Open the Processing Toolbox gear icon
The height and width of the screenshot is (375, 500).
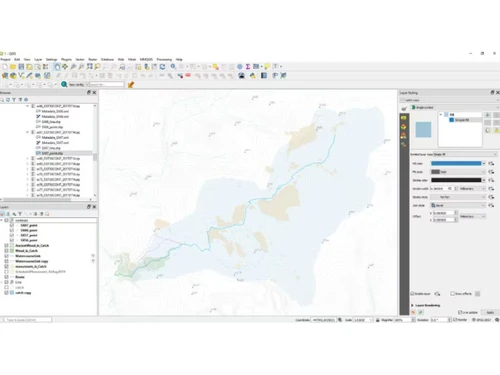coord(240,67)
